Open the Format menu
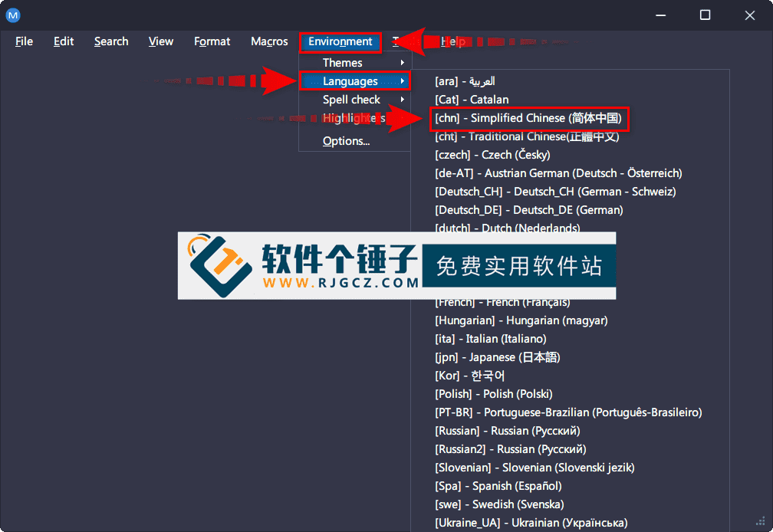This screenshot has width=773, height=532. click(212, 41)
